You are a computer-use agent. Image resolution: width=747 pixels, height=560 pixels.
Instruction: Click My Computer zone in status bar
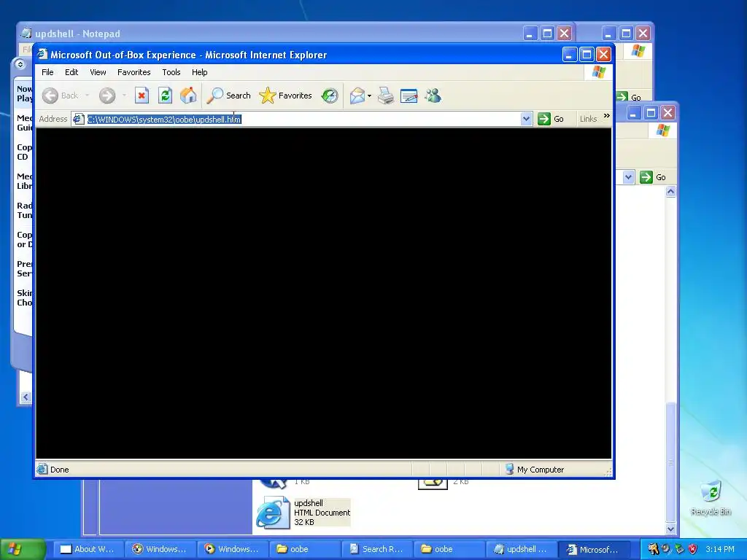click(535, 470)
